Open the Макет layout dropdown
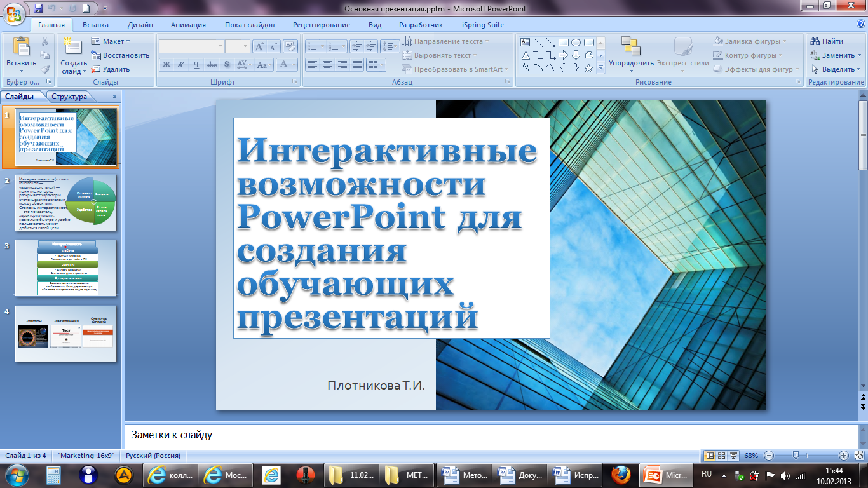 pos(110,41)
